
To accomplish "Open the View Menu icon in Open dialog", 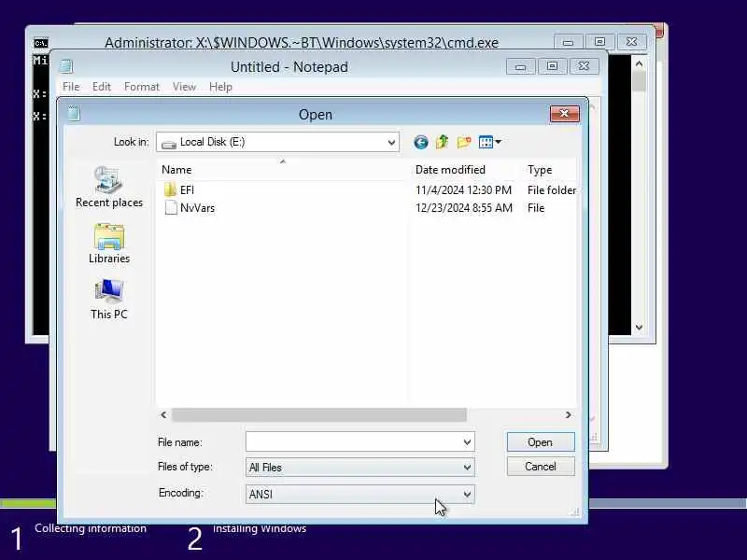I will tap(486, 142).
